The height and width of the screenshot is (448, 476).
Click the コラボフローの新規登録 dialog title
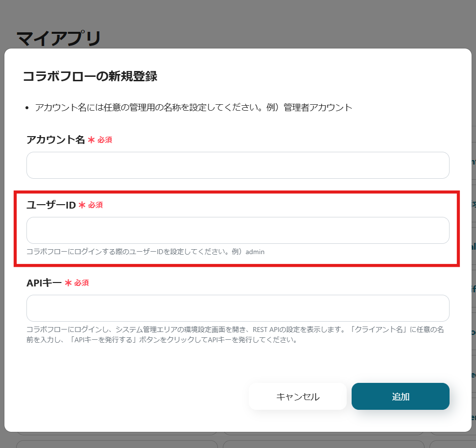click(x=90, y=76)
